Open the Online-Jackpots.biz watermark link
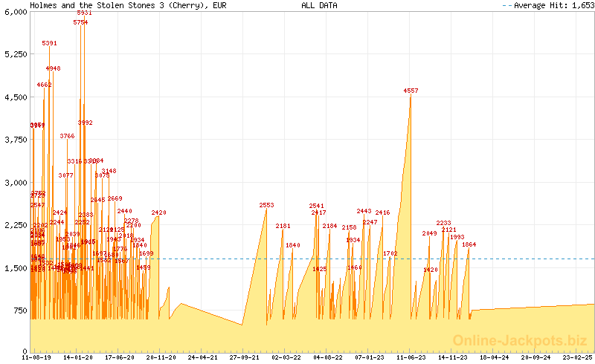Image resolution: width=595 pixels, height=364 pixels. pos(522,340)
